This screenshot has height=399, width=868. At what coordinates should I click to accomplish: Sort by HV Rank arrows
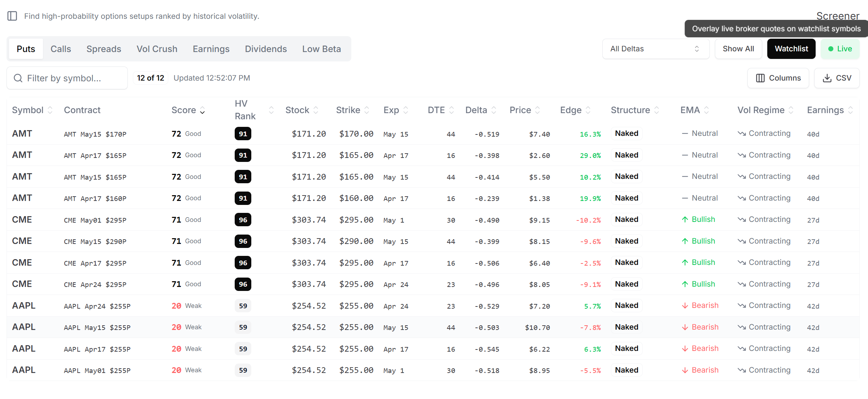(271, 110)
